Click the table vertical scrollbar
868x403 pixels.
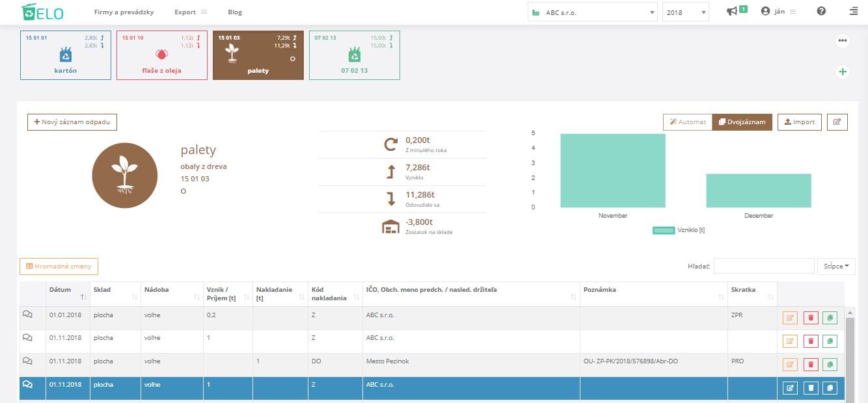coord(850,355)
